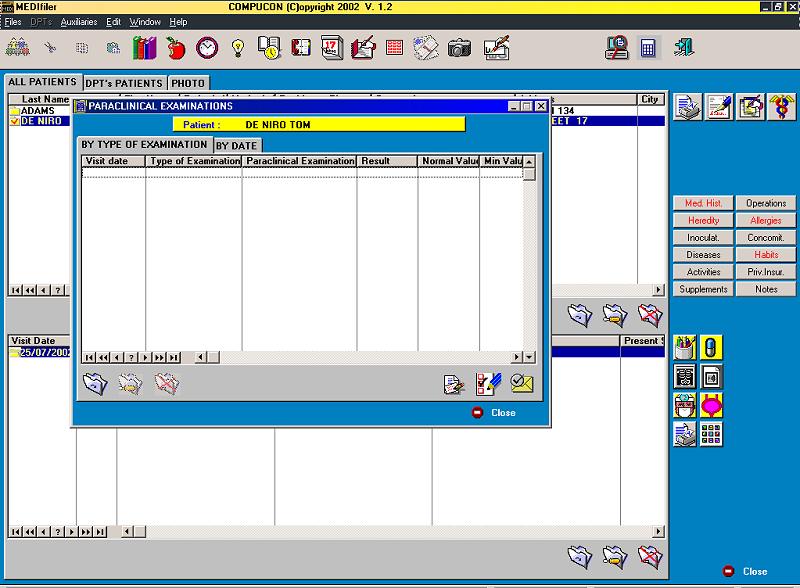800x588 pixels.
Task: Open the calculator toolbar icon
Action: pos(648,48)
